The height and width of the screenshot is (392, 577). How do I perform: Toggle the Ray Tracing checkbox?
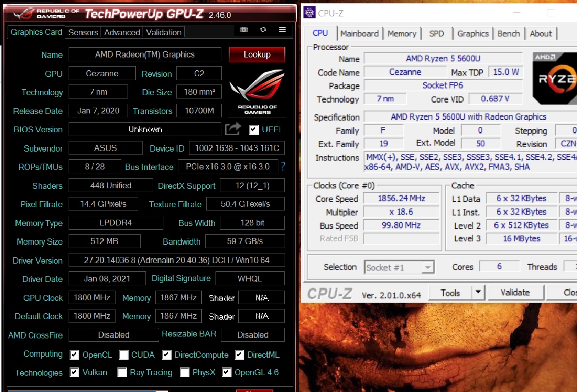[122, 373]
